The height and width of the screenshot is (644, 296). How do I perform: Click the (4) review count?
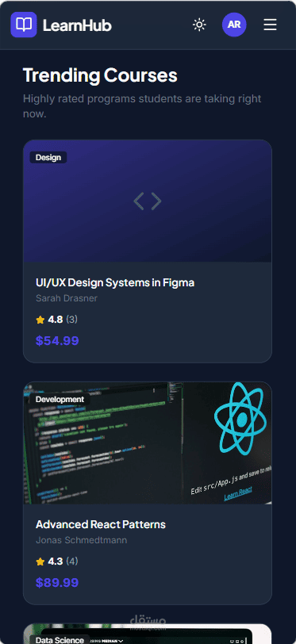point(72,561)
